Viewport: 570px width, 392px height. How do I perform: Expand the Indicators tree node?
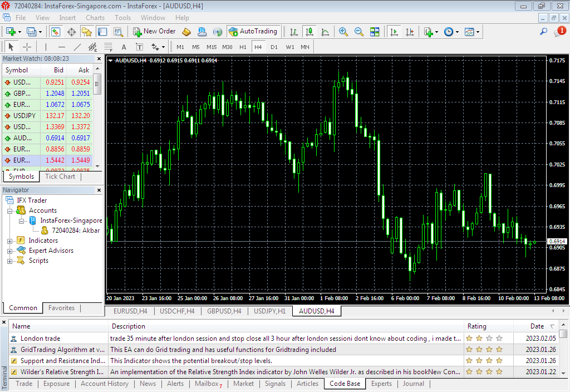[x=10, y=241]
